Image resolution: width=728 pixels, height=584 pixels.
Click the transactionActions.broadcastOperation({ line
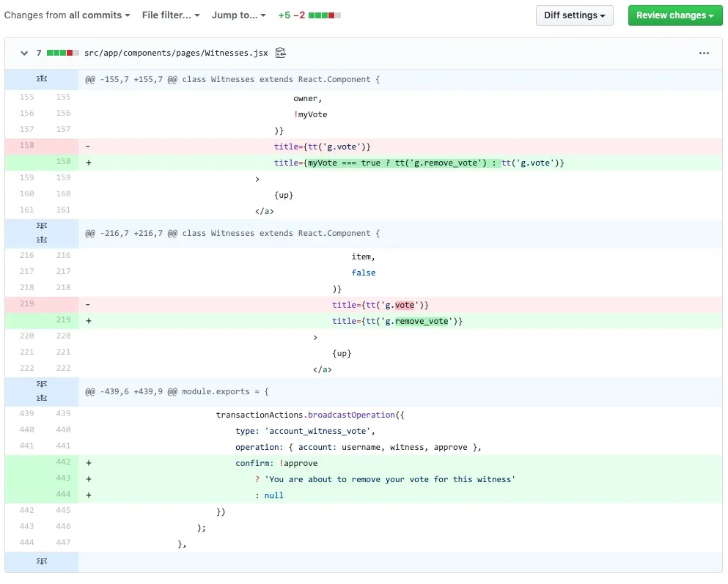point(310,415)
